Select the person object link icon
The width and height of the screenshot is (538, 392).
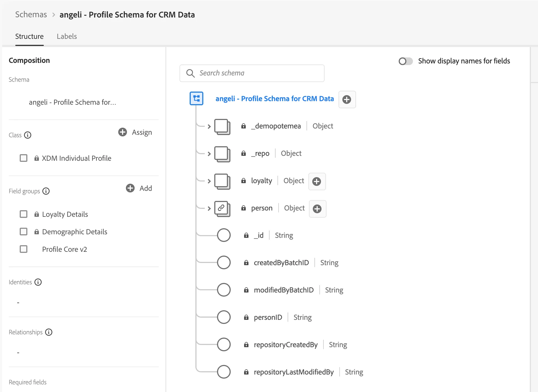point(222,209)
